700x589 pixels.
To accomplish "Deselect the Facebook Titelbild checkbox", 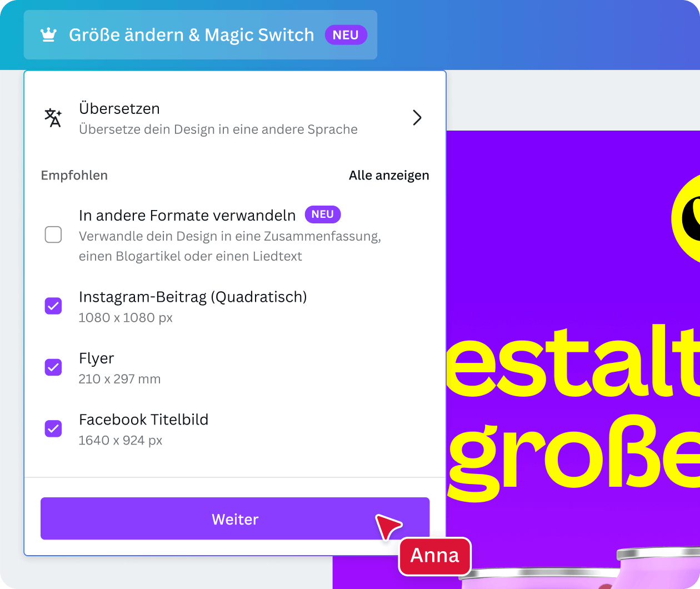I will (53, 428).
